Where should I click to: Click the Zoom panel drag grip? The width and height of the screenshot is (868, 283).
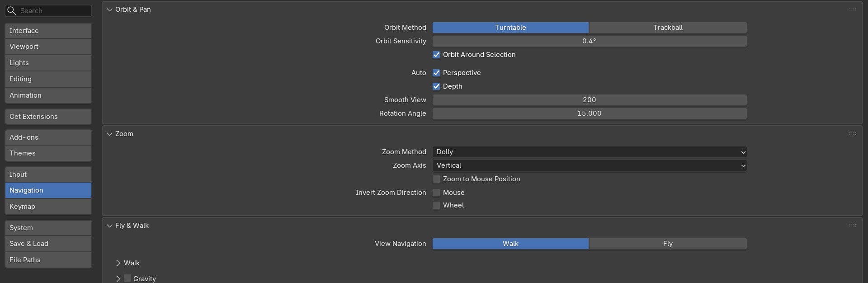853,133
